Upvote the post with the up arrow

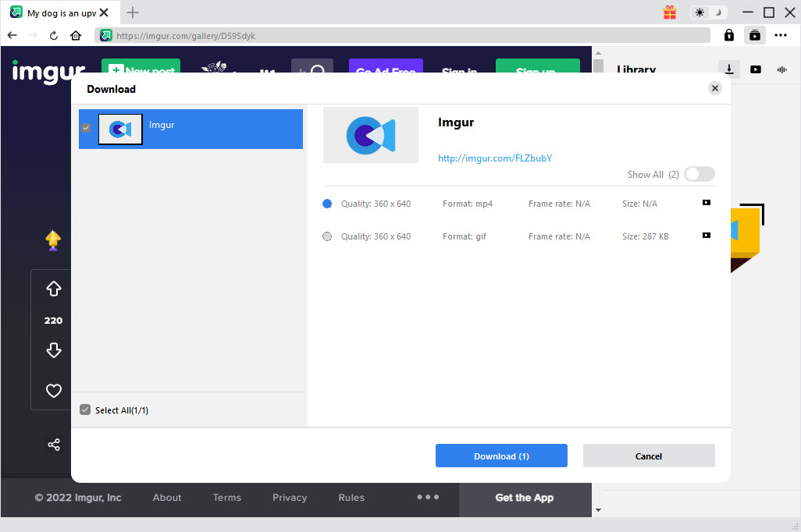(52, 289)
